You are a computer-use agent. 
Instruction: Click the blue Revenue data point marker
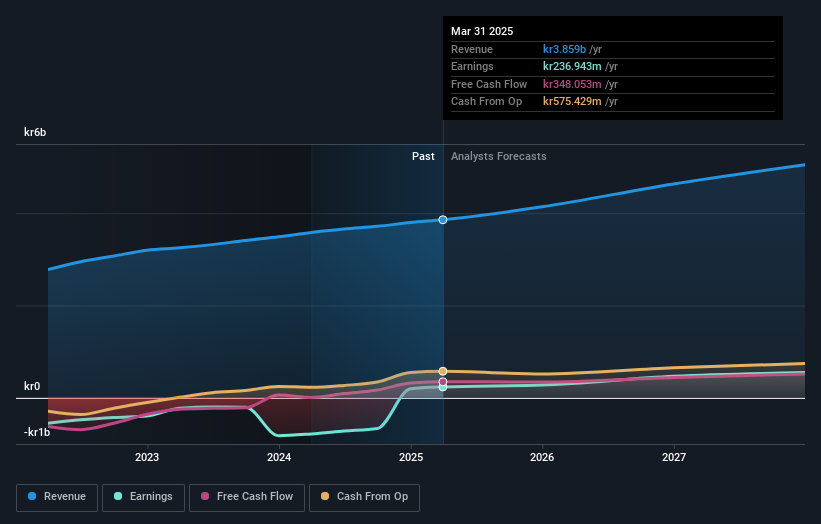443,220
